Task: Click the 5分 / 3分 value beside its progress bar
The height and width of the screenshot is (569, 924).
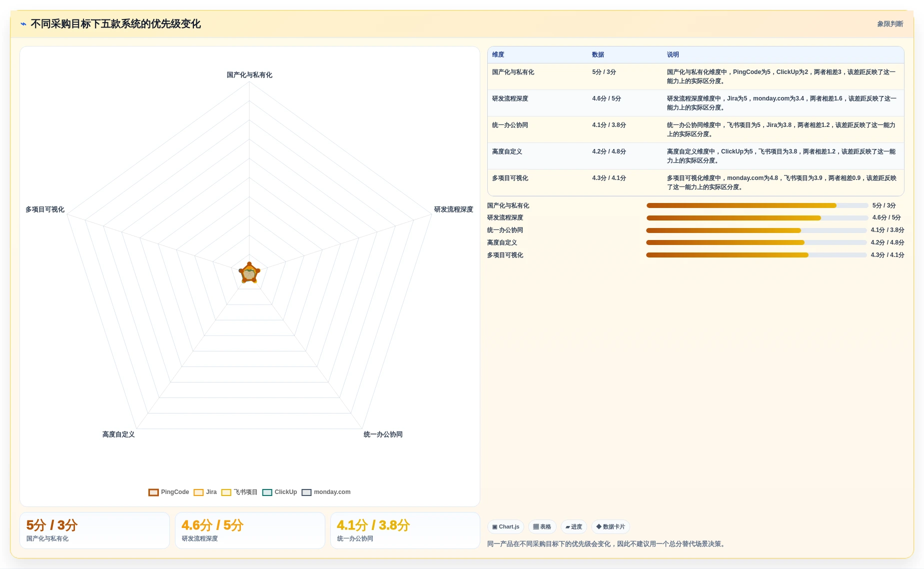Action: (x=884, y=205)
